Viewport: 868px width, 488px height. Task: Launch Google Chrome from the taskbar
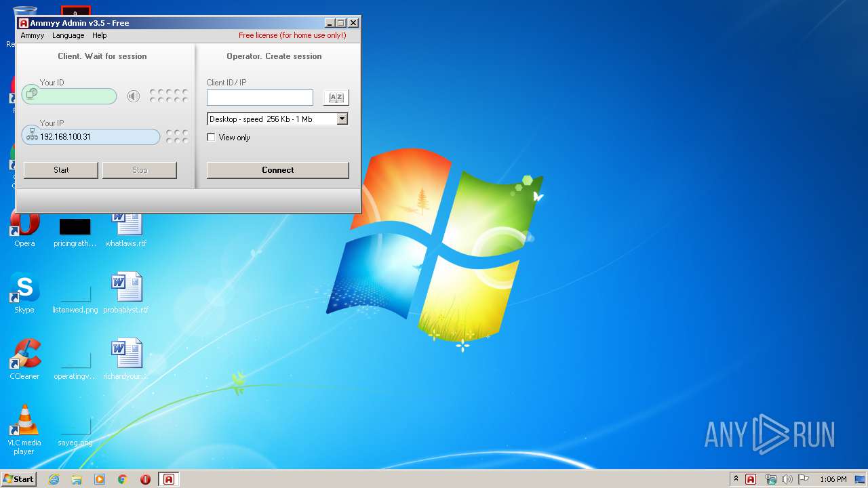pos(123,479)
